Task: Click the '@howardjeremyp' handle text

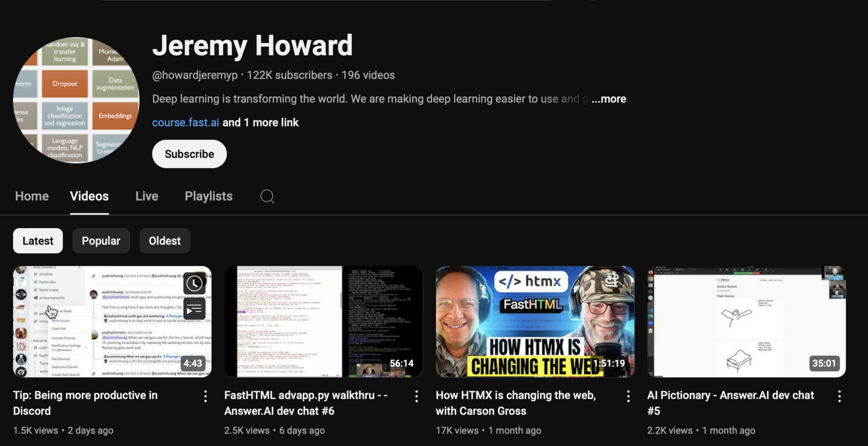Action: [x=195, y=75]
